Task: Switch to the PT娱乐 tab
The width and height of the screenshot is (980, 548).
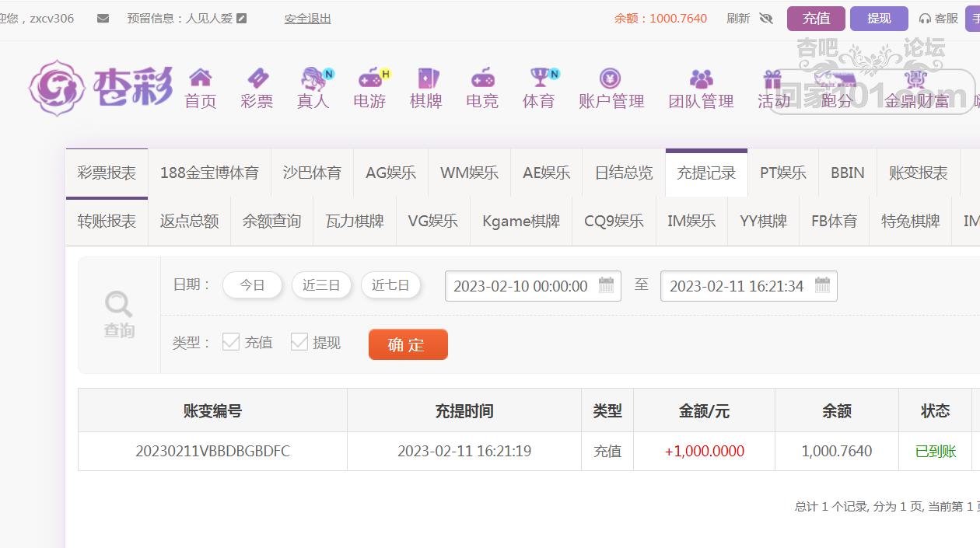Action: click(x=783, y=173)
